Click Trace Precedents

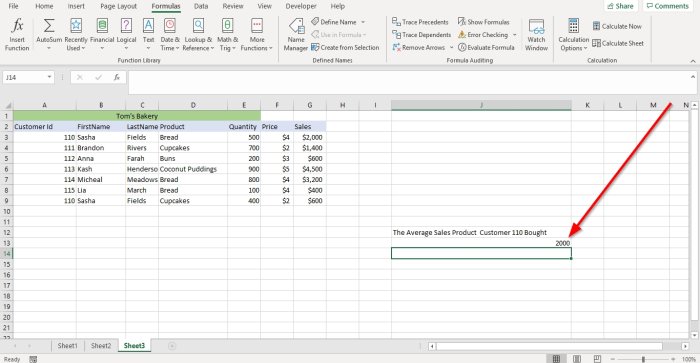click(420, 22)
